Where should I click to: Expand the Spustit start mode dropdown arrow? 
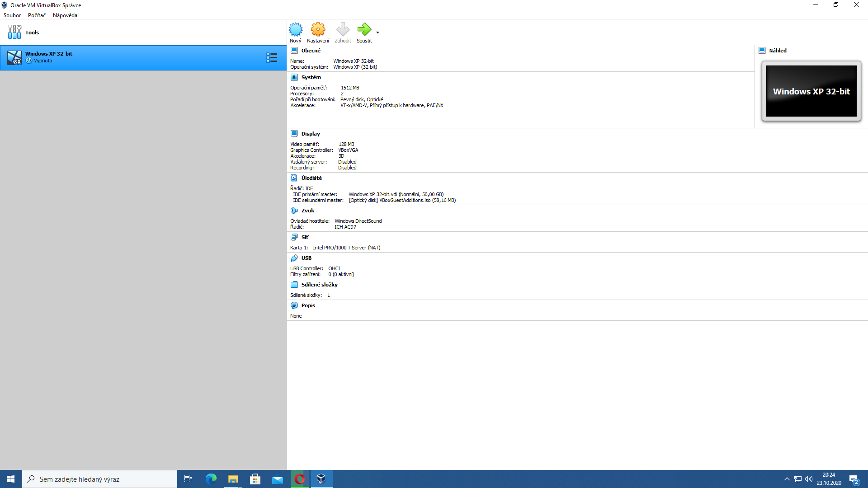pos(377,33)
